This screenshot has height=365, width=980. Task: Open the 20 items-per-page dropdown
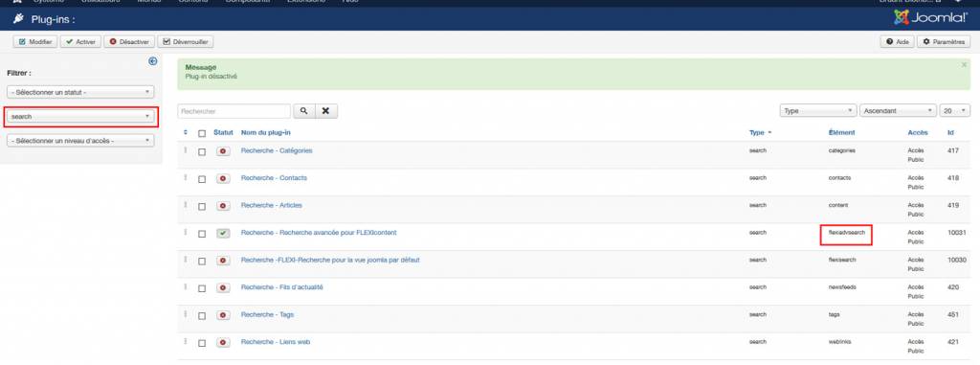(x=956, y=111)
